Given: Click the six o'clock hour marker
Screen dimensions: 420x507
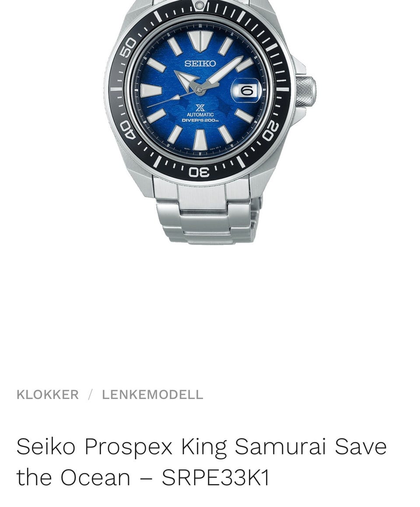Looking at the screenshot, I should (x=200, y=140).
